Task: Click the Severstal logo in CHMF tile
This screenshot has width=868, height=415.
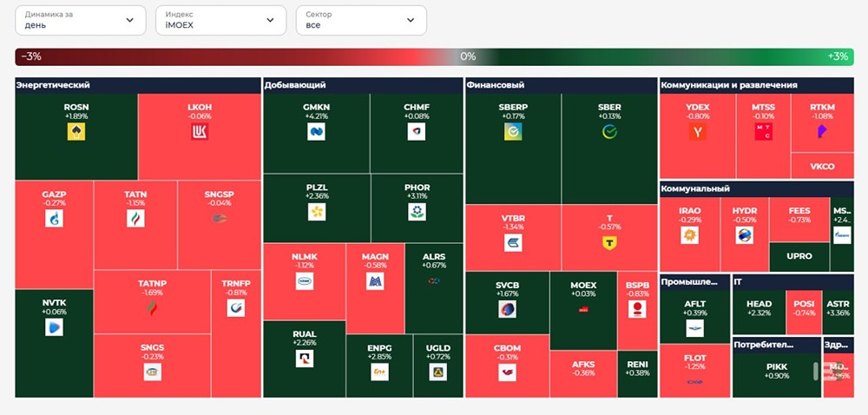Action: [x=417, y=131]
